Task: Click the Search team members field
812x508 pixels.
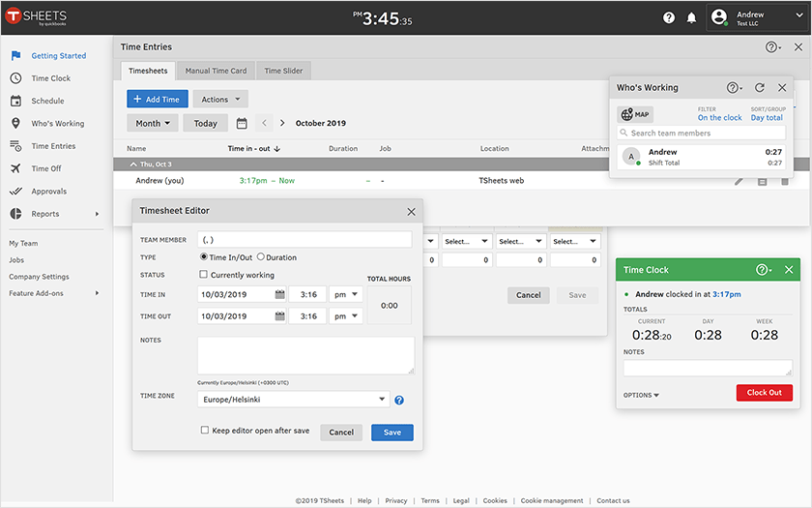Action: (701, 133)
